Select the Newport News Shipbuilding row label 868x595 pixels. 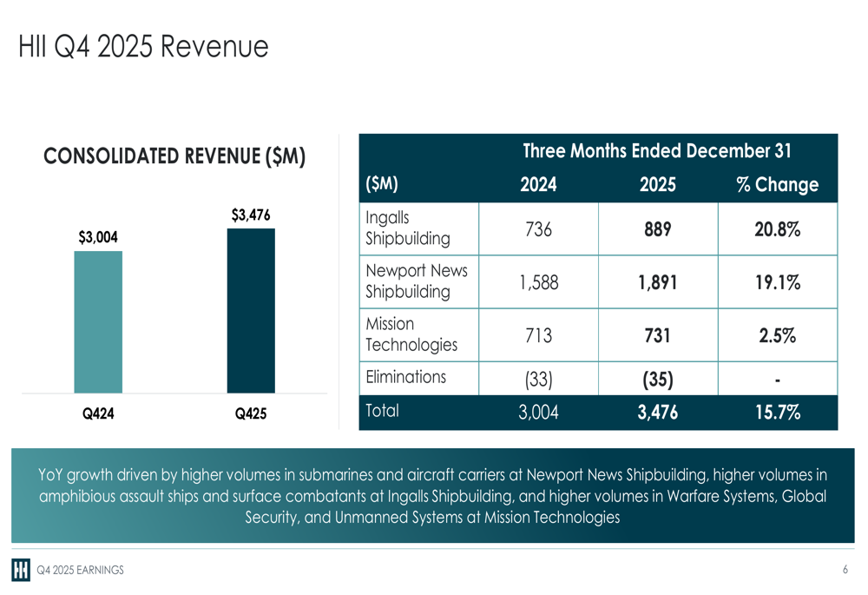(417, 281)
